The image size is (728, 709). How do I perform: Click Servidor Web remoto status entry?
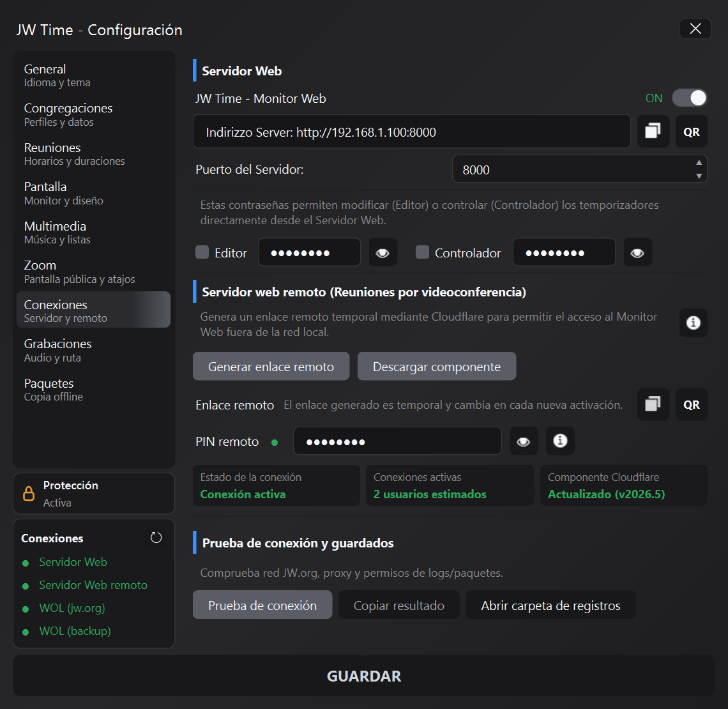[93, 585]
